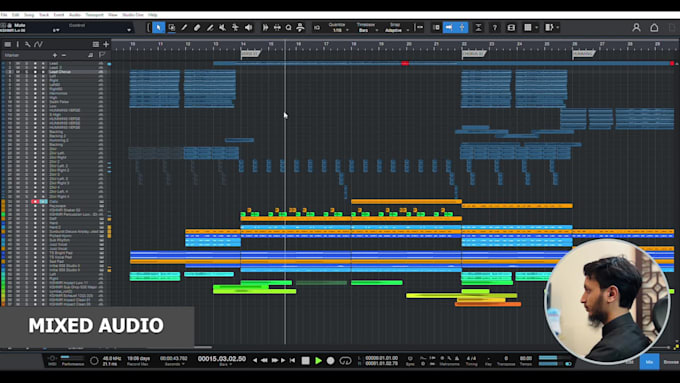Click the timeline marker at bar 14
Image resolution: width=680 pixels, height=383 pixels.
click(251, 54)
